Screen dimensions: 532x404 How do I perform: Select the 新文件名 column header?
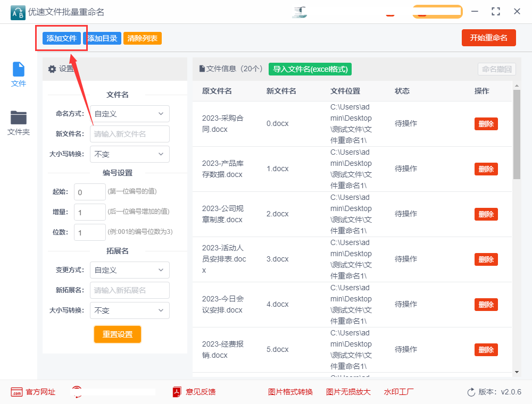coord(281,91)
